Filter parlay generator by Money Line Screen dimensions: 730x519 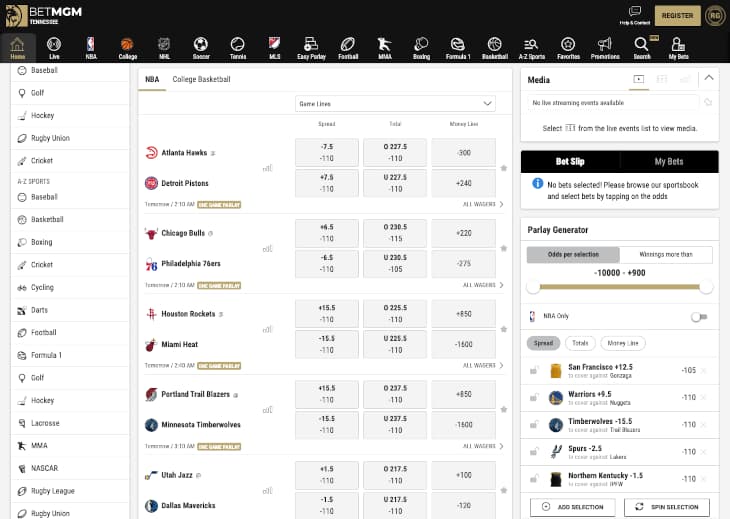coord(623,343)
